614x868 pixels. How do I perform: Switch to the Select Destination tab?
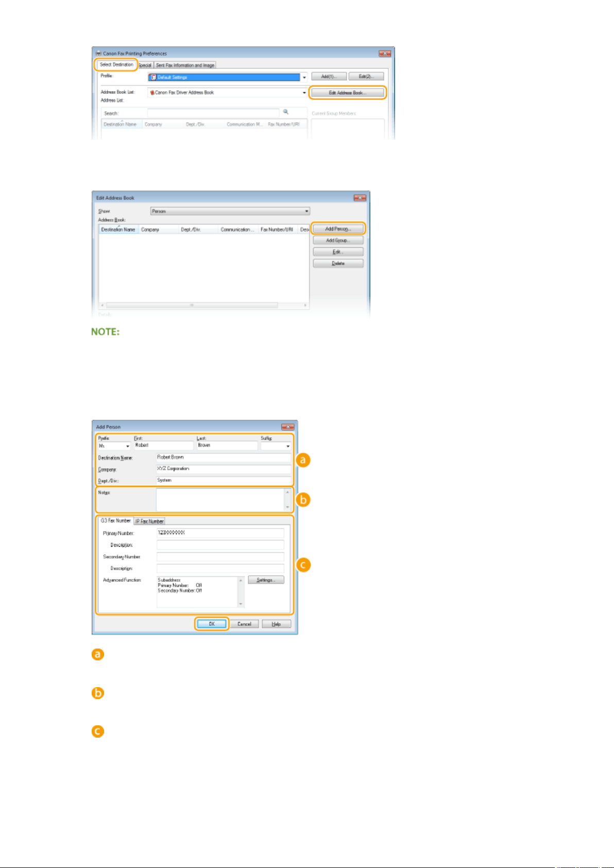[x=116, y=64]
